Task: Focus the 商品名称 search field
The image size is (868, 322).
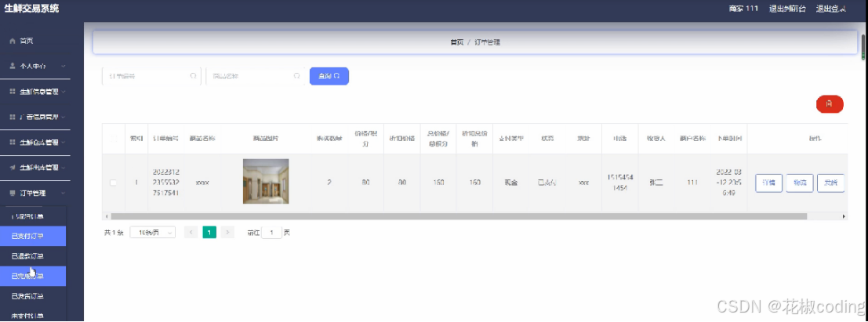Action: point(255,76)
